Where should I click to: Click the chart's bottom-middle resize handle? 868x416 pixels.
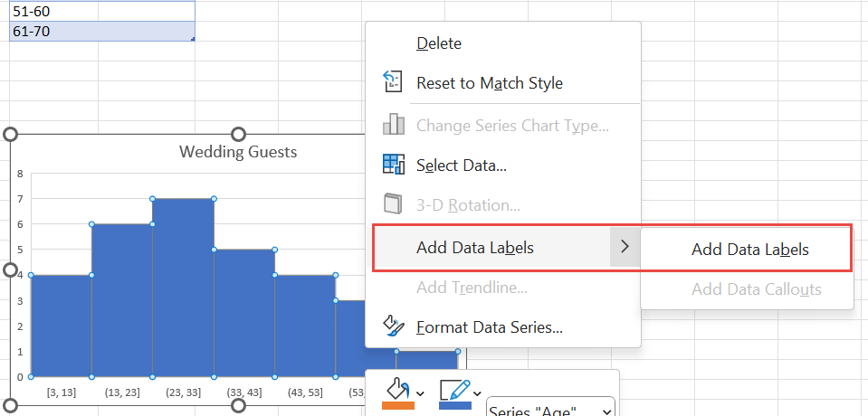[x=238, y=405]
